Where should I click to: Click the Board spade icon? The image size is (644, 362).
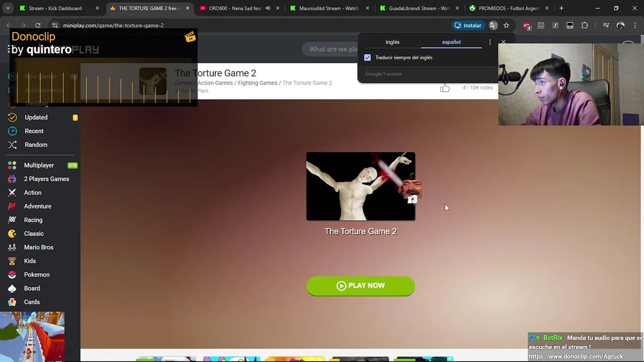click(x=12, y=288)
